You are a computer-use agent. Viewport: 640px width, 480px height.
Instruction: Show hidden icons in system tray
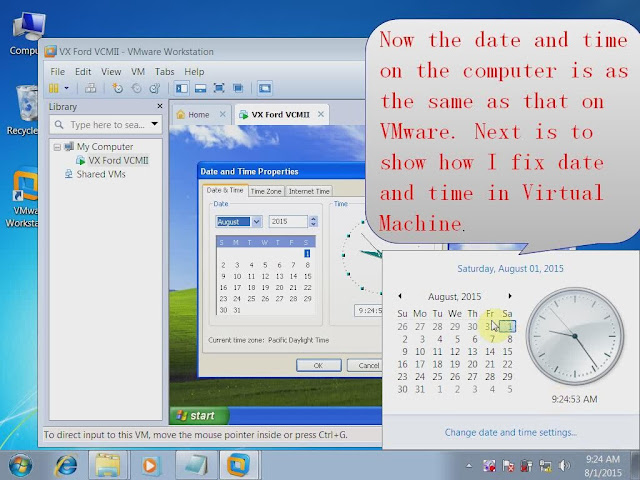(x=469, y=465)
